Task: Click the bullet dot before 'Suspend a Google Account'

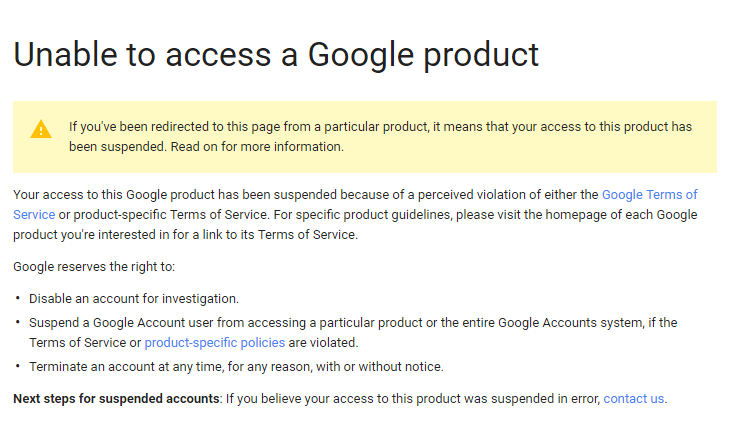Action: pos(18,322)
